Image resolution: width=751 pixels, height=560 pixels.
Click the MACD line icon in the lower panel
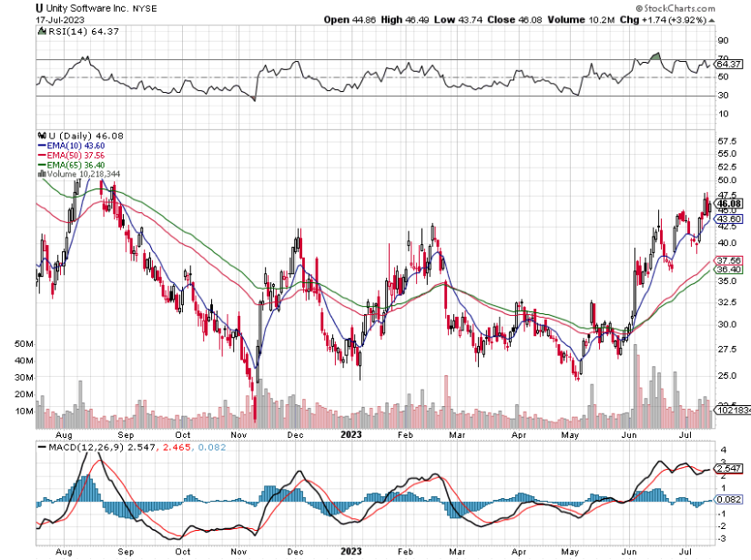[x=40, y=447]
